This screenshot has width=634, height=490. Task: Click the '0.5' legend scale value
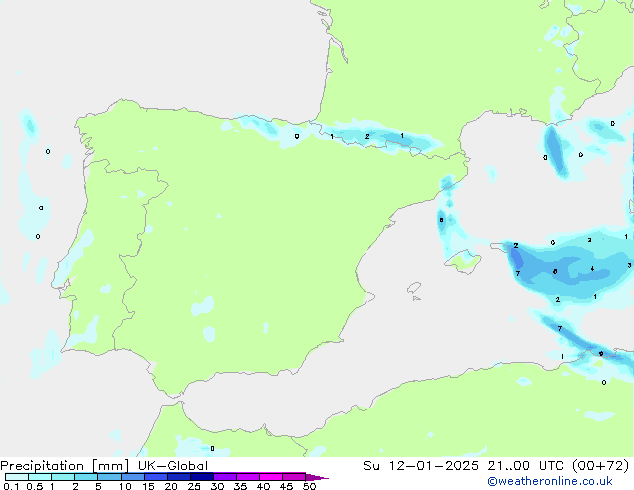click(35, 486)
